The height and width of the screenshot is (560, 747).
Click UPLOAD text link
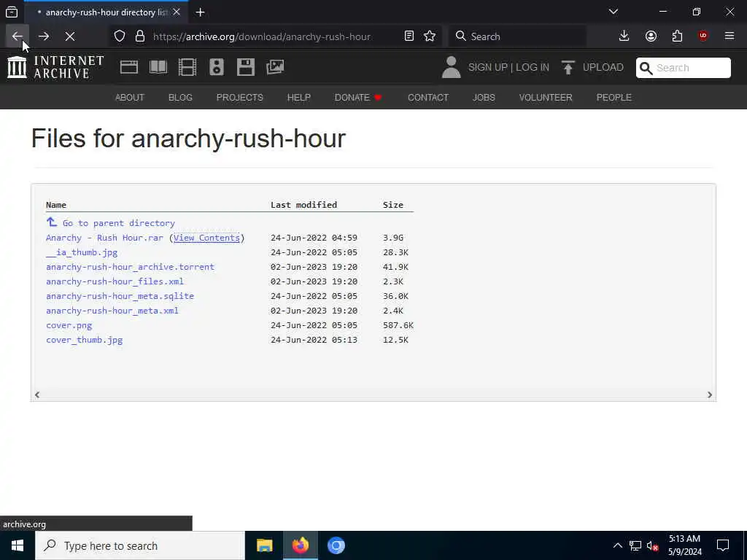pyautogui.click(x=603, y=68)
